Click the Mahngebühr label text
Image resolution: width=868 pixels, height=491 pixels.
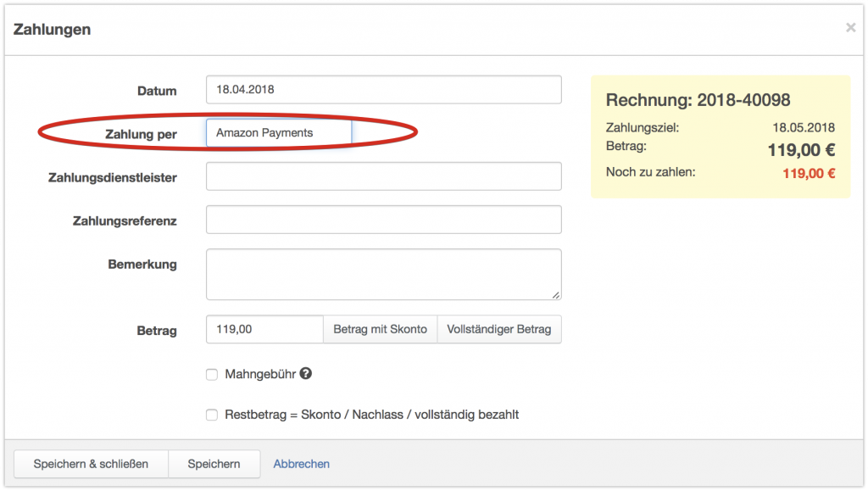260,374
